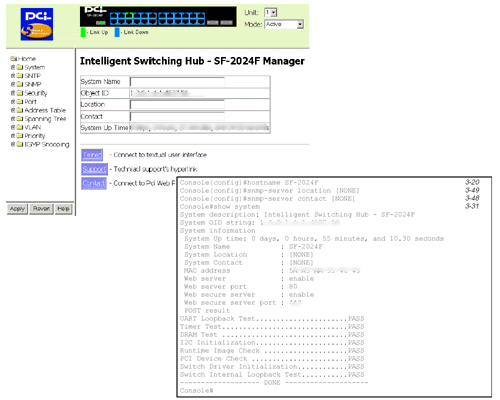Click the Location input field
Viewport: 500px width, 400px height.
click(x=177, y=105)
